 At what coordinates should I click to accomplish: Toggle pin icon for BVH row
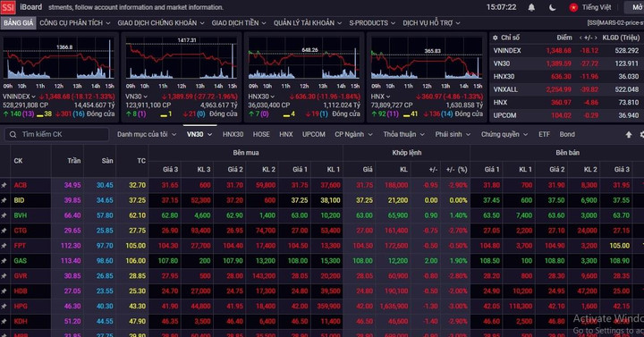click(x=4, y=215)
